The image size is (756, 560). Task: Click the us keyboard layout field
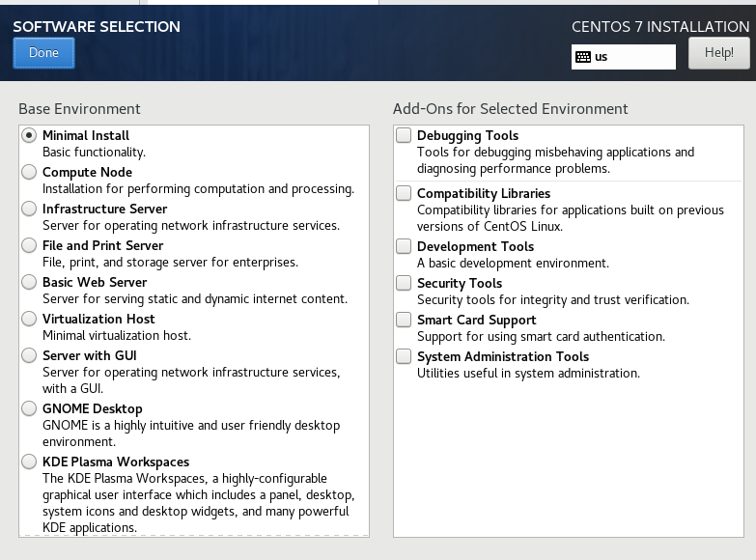pos(632,57)
